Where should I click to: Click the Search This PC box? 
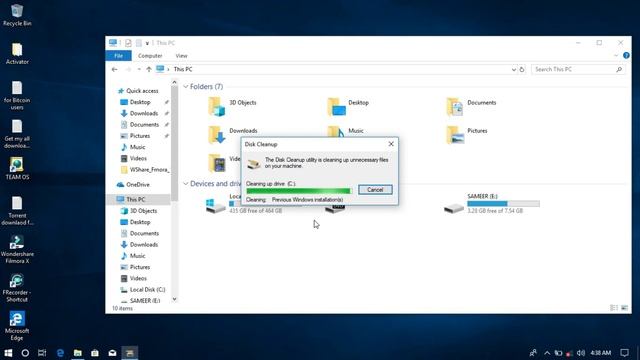pos(578,69)
